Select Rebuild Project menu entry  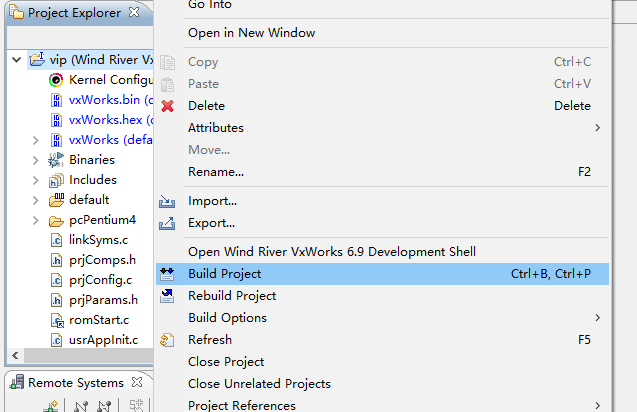(382, 295)
